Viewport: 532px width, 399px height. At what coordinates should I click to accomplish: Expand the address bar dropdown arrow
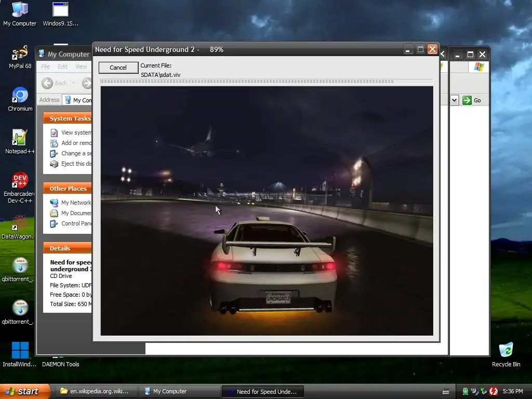click(x=454, y=100)
